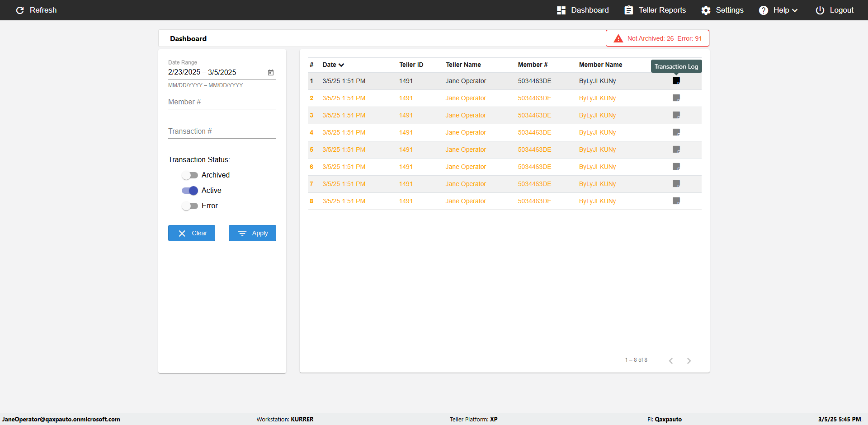
Task: Clear all filter fields
Action: [192, 233]
